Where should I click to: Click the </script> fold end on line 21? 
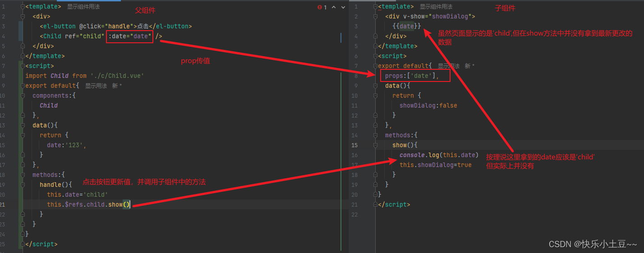[376, 204]
